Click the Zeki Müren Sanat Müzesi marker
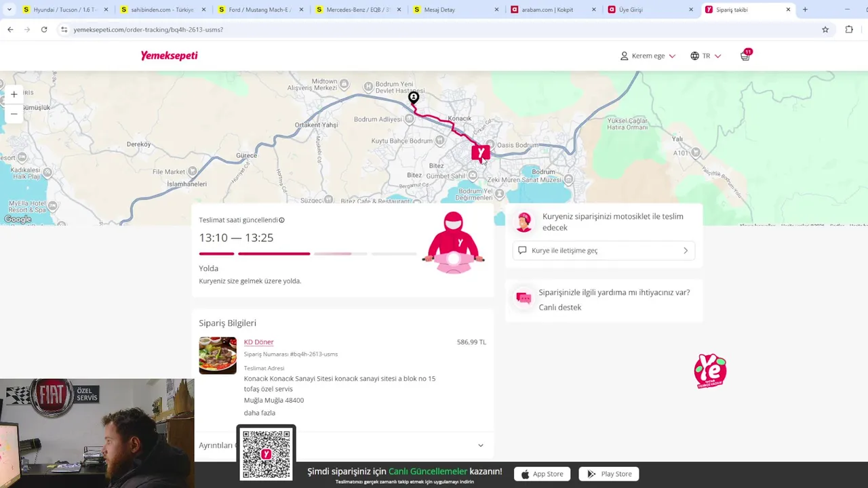This screenshot has height=488, width=868. [568, 180]
